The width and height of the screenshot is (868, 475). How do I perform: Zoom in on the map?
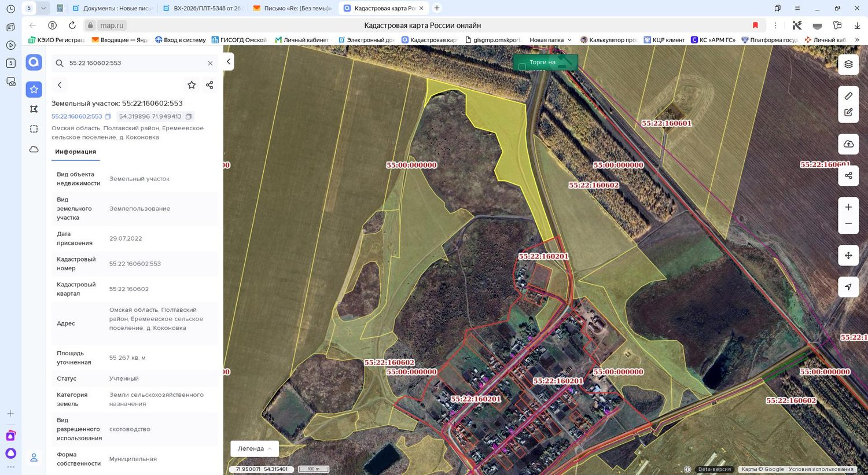[848, 207]
